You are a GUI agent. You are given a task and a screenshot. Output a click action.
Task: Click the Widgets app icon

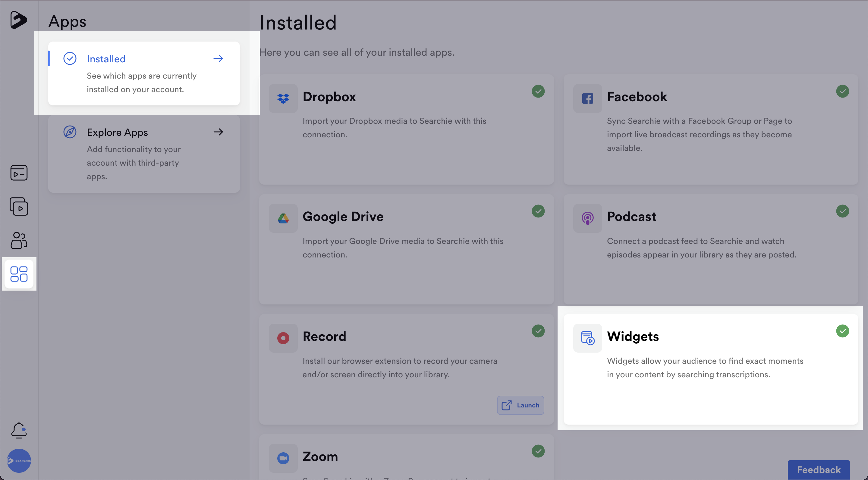click(588, 338)
